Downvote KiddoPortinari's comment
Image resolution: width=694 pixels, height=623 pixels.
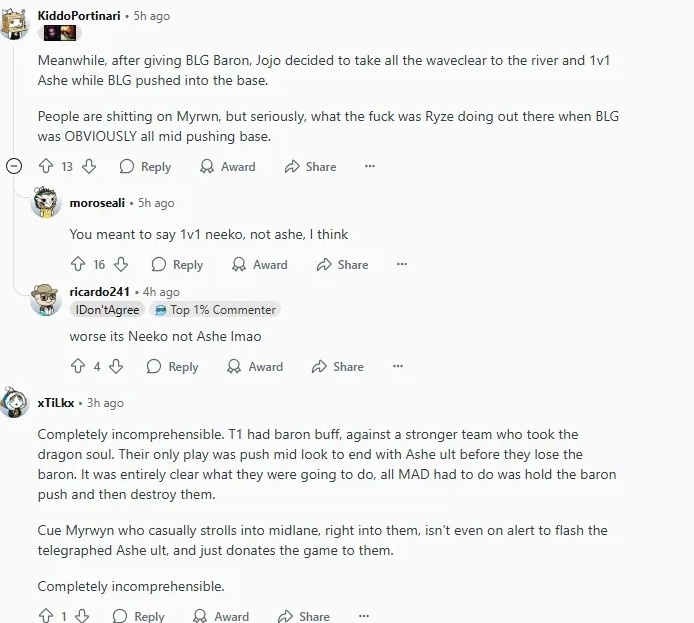pyautogui.click(x=89, y=166)
